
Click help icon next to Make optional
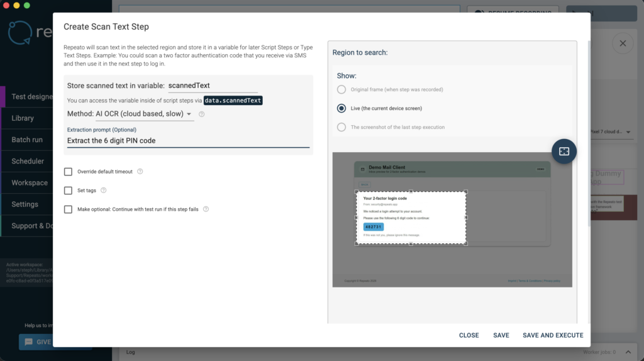(x=206, y=209)
